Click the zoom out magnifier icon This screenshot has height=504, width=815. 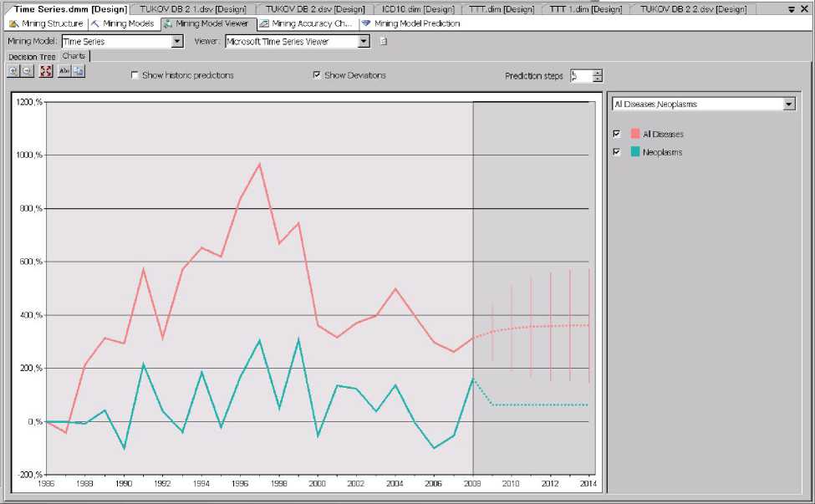pyautogui.click(x=27, y=72)
